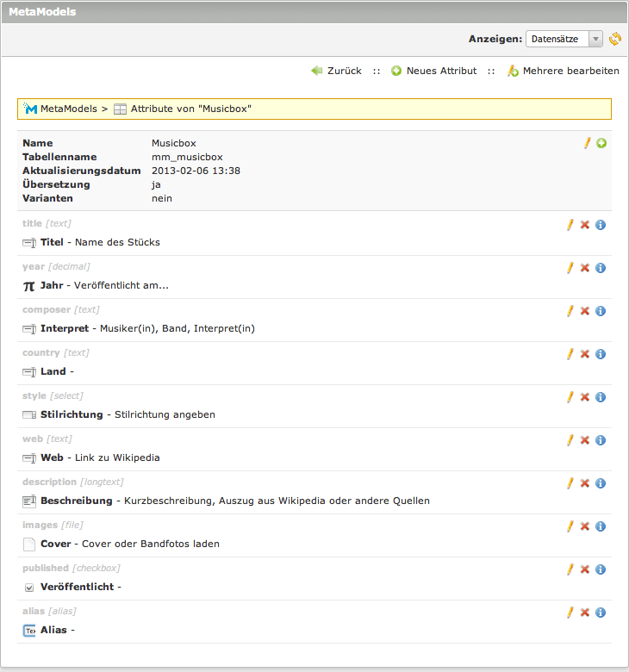Click the orange refresh icon beside Datensätze

pyautogui.click(x=614, y=39)
